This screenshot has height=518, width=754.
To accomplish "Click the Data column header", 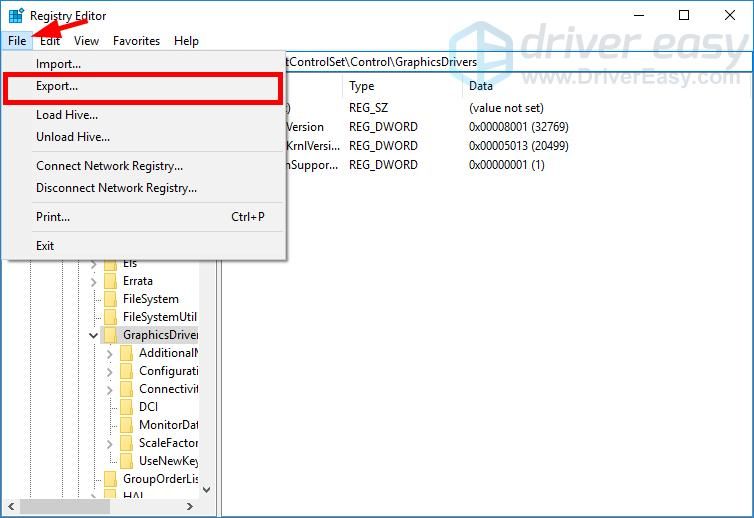I will [480, 87].
